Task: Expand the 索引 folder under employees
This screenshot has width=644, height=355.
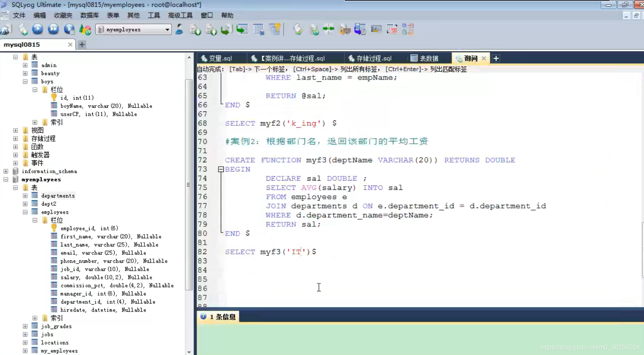Action: pyautogui.click(x=35, y=318)
